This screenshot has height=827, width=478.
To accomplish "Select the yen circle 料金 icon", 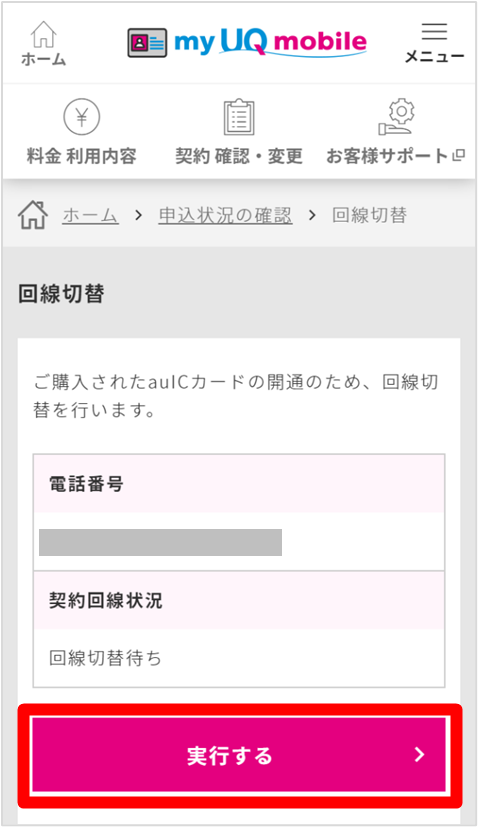I will pos(82,117).
